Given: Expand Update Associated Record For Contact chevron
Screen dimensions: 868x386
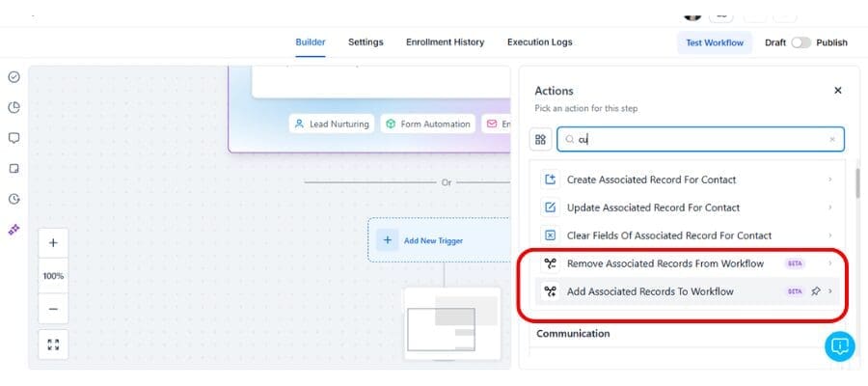Looking at the screenshot, I should pos(830,207).
